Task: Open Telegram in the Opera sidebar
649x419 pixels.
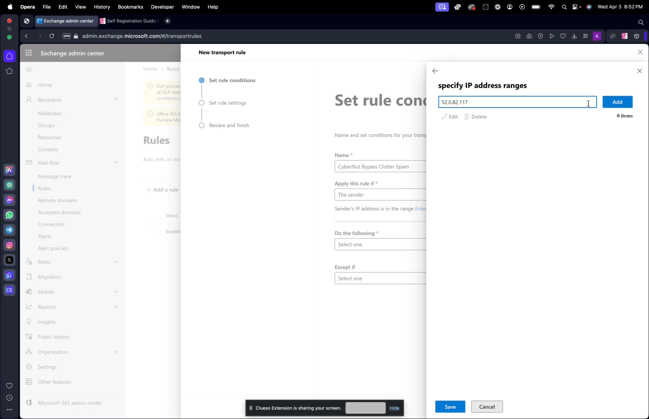Action: point(10,230)
